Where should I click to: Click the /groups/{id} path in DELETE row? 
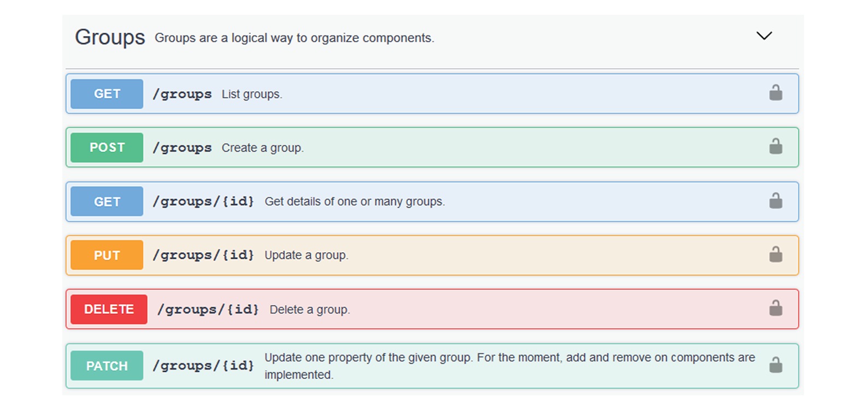pyautogui.click(x=208, y=310)
